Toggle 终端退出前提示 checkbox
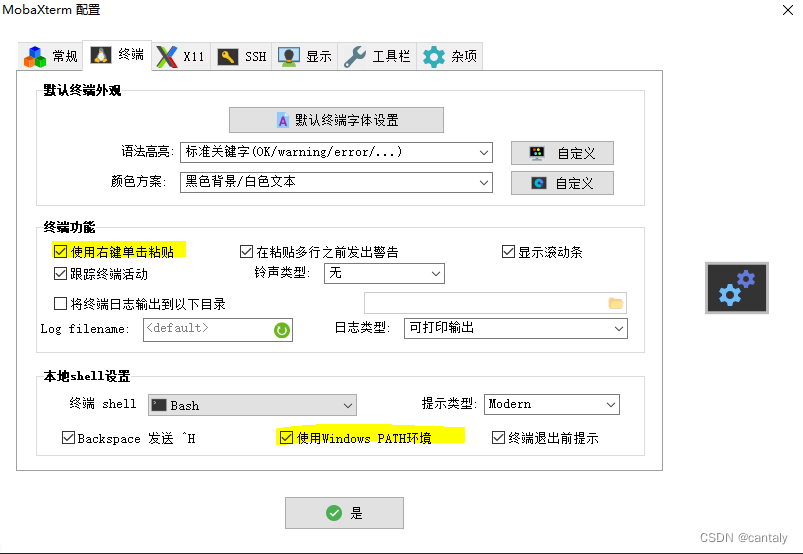This screenshot has width=803, height=554. point(498,438)
